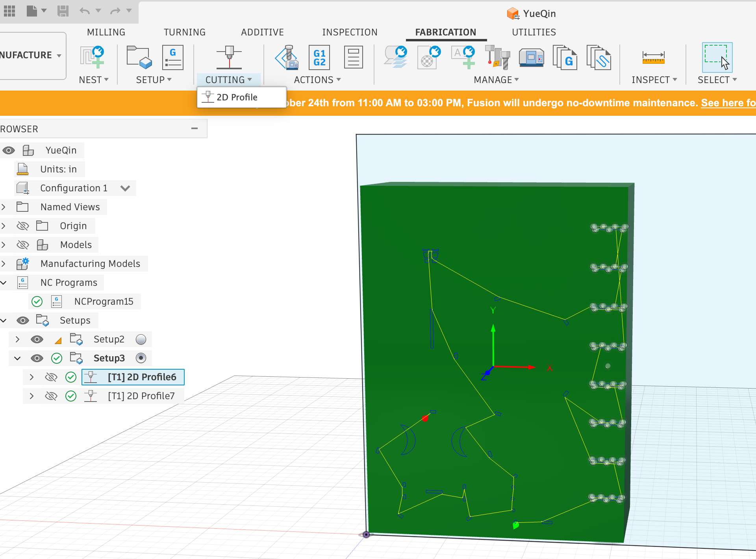756x559 pixels.
Task: Open the ACTIONS dropdown menu
Action: point(317,80)
